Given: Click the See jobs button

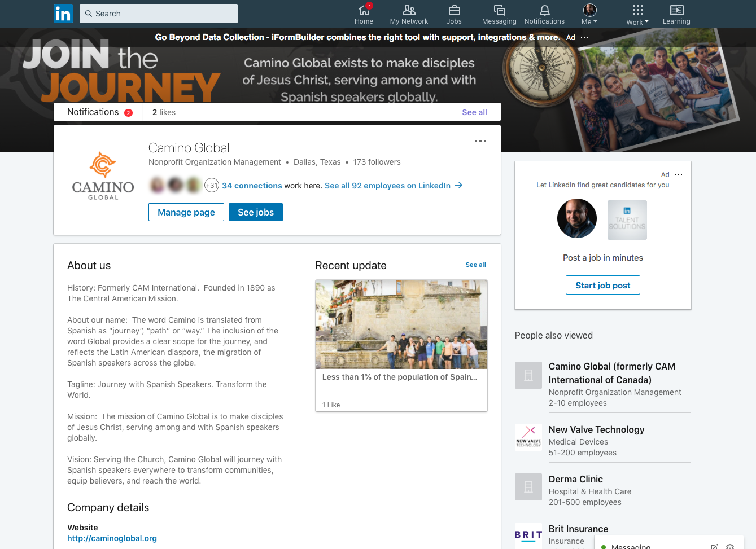Looking at the screenshot, I should click(256, 212).
